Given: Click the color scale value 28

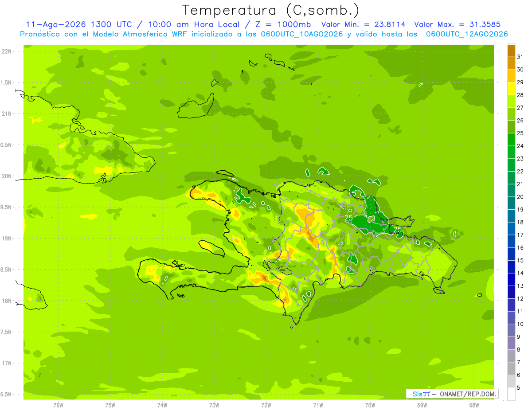Looking at the screenshot, I should tap(520, 95).
